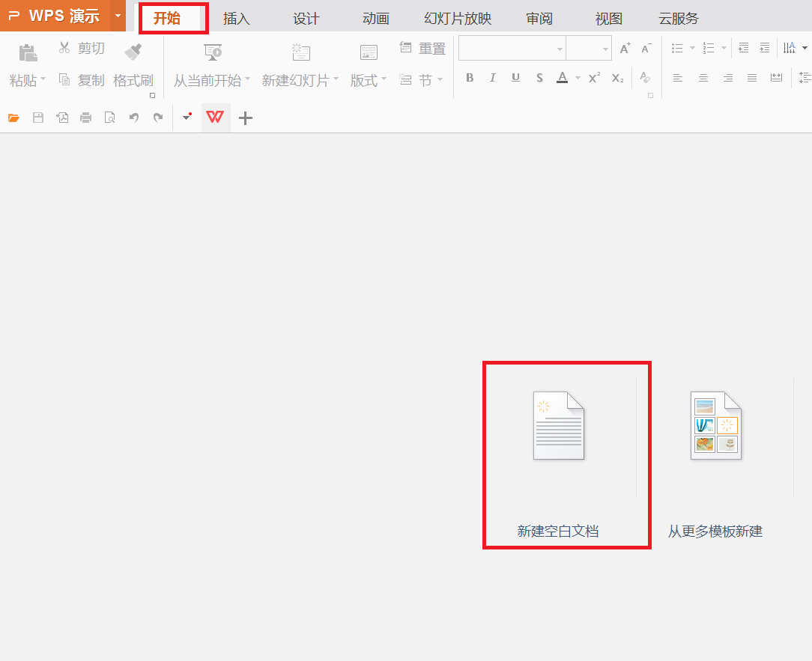Click the Cut (剪切) scissors icon
This screenshot has width=812, height=661.
click(64, 48)
